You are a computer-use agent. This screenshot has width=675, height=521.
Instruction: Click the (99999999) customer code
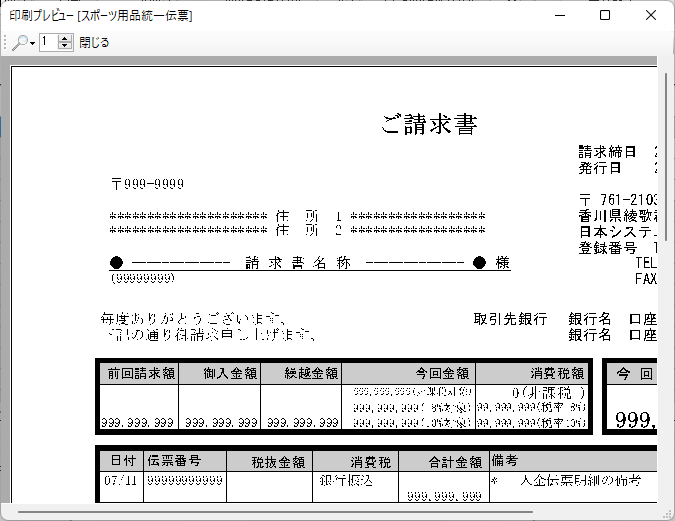[143, 278]
